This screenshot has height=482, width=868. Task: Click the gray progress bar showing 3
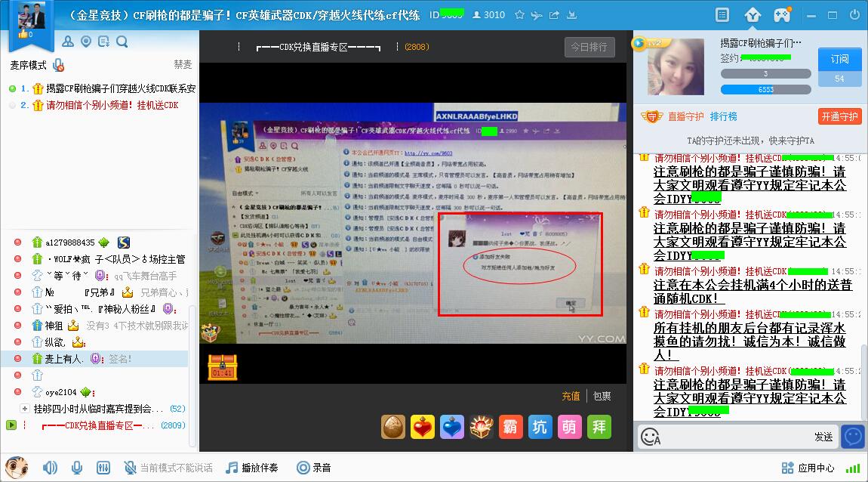[765, 74]
